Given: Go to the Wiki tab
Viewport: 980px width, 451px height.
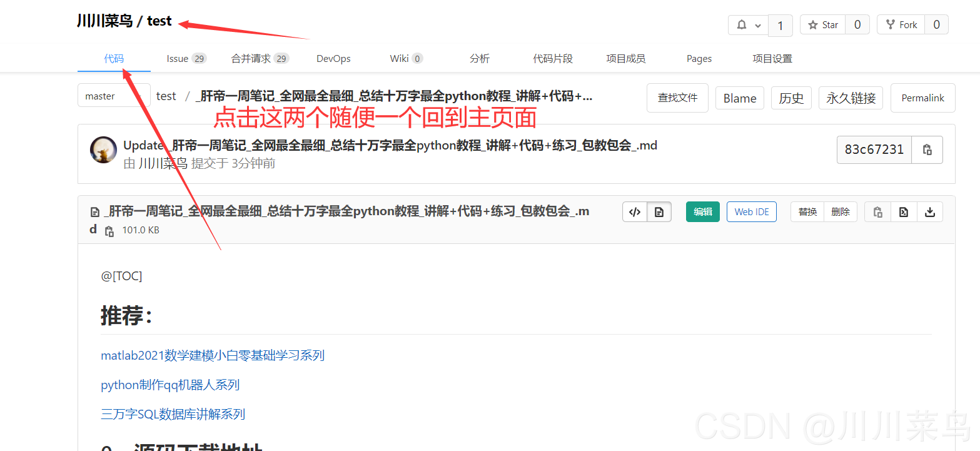Looking at the screenshot, I should tap(406, 59).
